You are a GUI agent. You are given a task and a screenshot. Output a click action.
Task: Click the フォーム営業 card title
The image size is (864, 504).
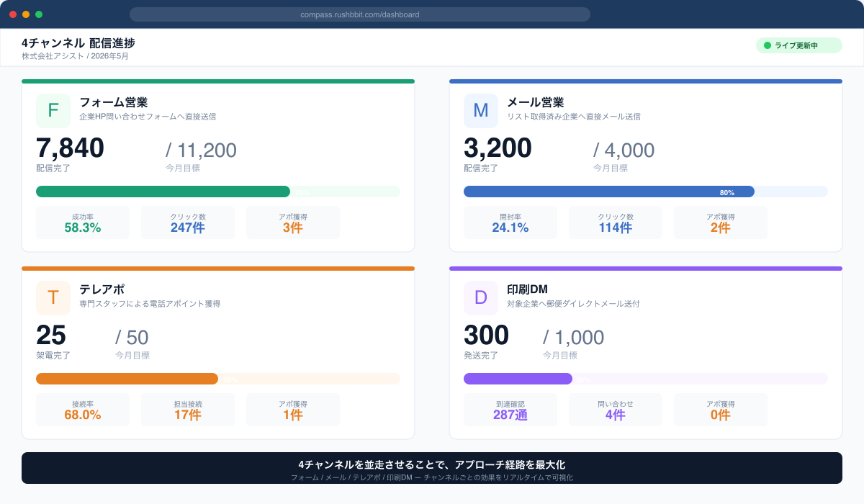coord(113,102)
